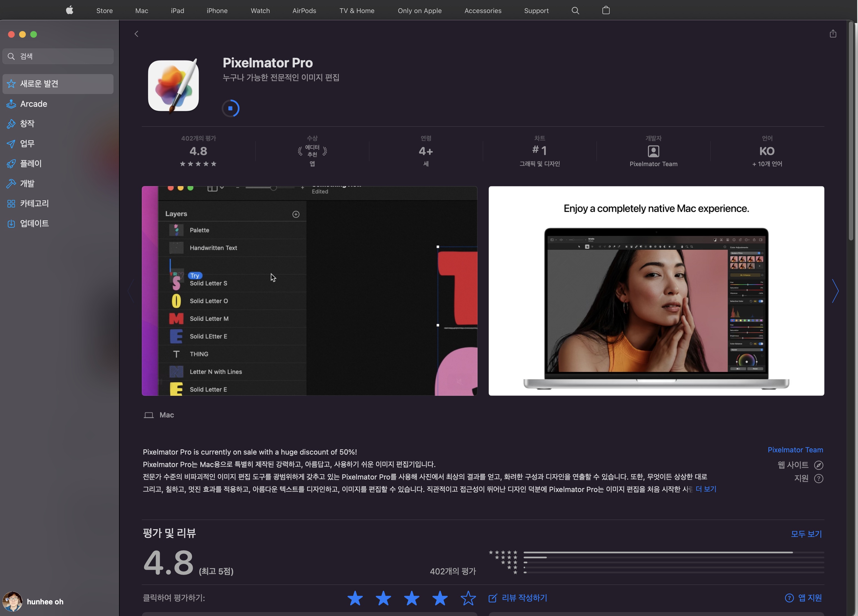This screenshot has width=858, height=616.
Task: Open the shopping bag icon
Action: tap(606, 10)
